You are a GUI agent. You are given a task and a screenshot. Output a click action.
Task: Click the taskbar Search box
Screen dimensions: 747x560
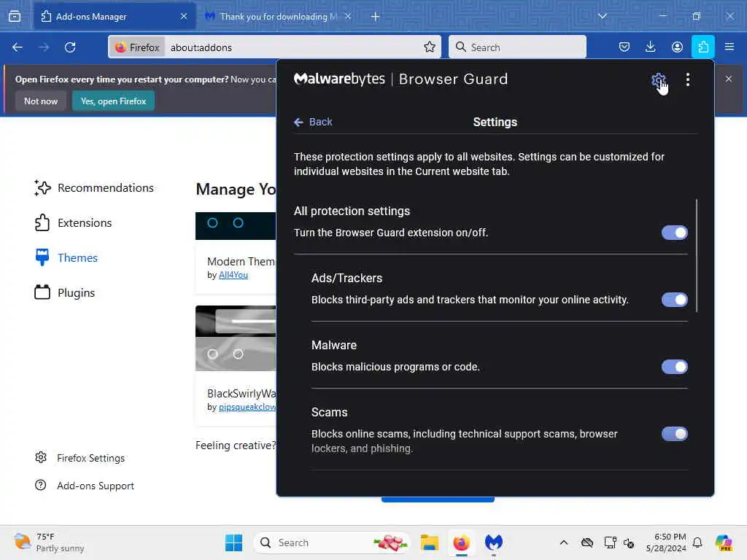tap(333, 542)
